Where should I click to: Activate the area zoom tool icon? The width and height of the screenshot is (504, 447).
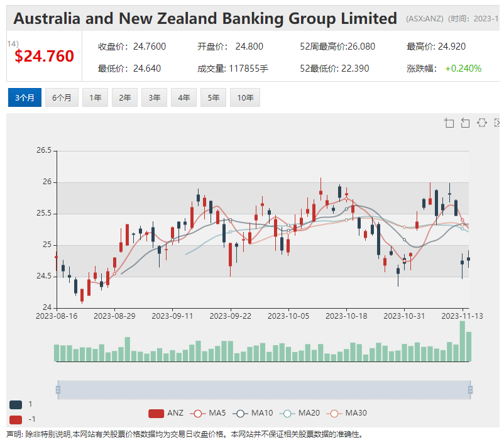pyautogui.click(x=449, y=123)
